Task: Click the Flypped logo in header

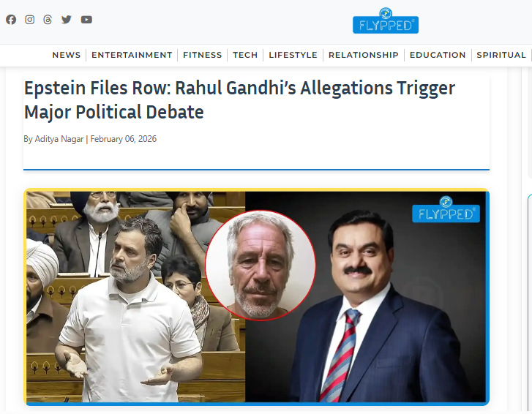Action: coord(386,20)
